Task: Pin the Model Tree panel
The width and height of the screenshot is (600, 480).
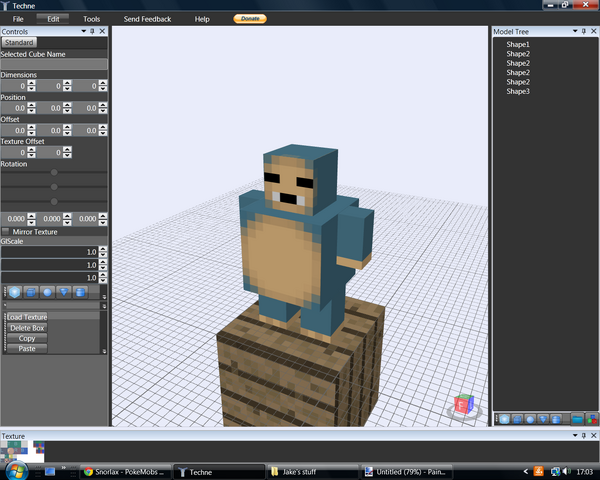Action: (584, 31)
